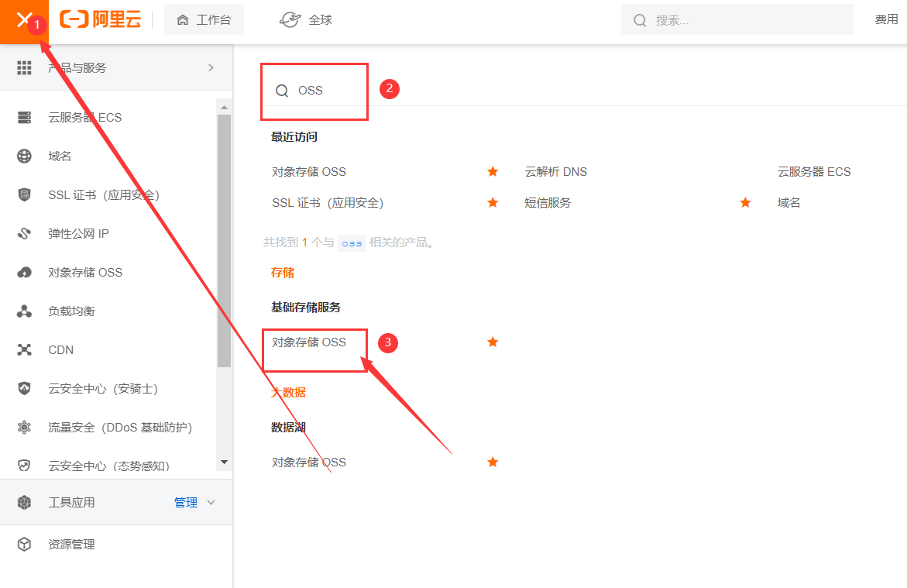Open 弹性公网 IP in the sidebar
907x588 pixels.
point(78,234)
